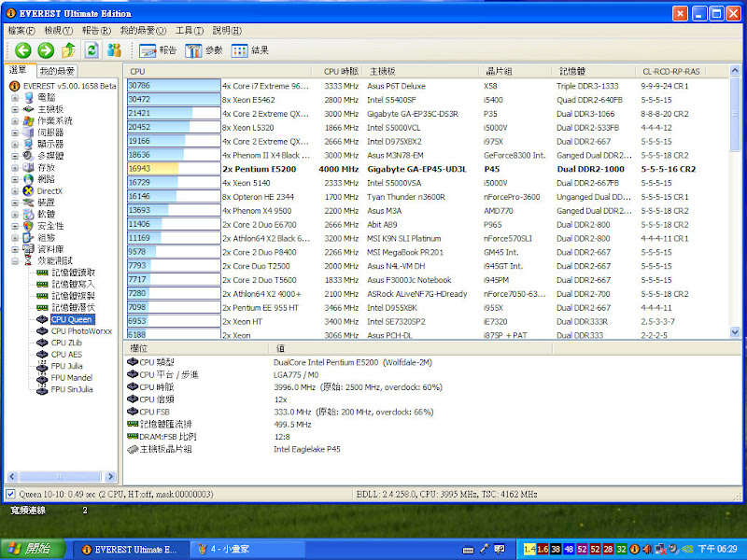Open the 檔案 (File) menu
747x560 pixels.
coord(21,31)
